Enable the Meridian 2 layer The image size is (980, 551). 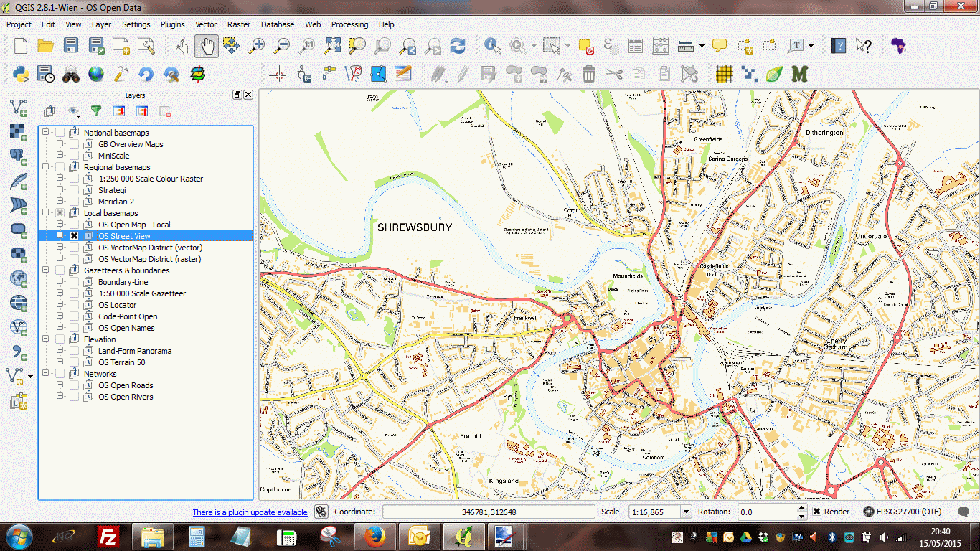(74, 202)
